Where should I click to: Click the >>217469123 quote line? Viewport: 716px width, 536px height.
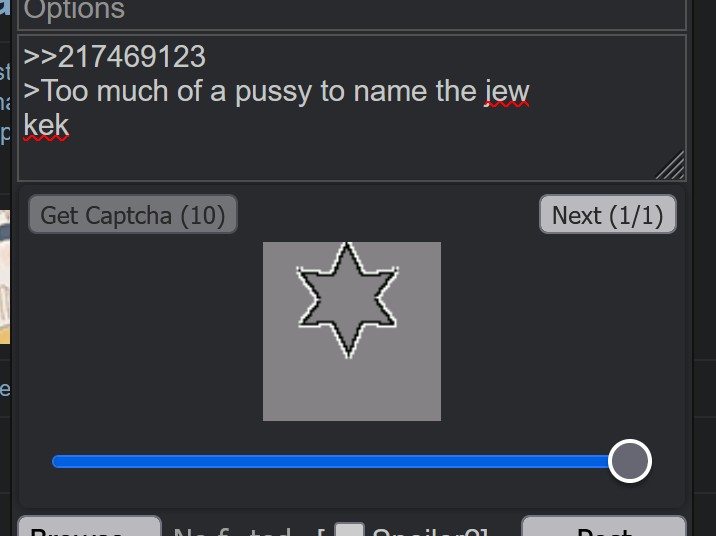pos(115,57)
